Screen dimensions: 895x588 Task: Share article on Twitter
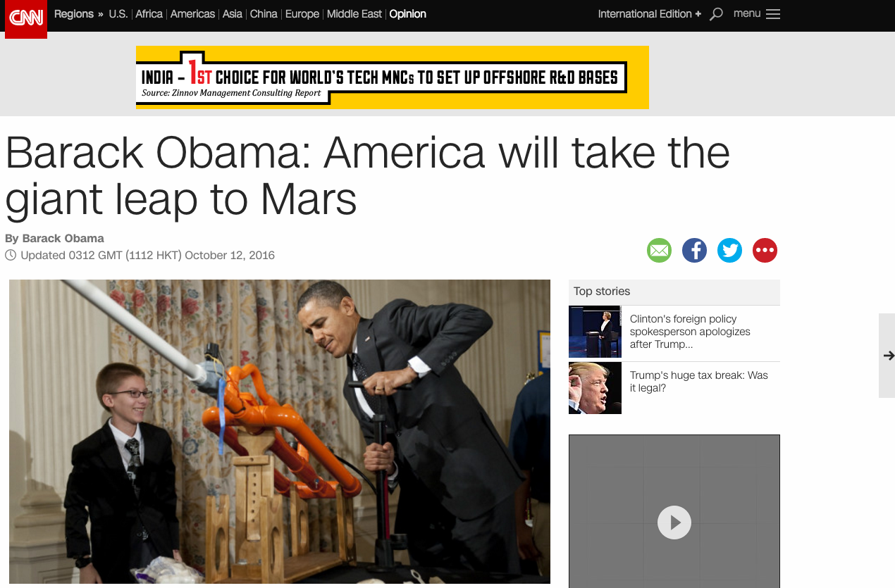(729, 250)
